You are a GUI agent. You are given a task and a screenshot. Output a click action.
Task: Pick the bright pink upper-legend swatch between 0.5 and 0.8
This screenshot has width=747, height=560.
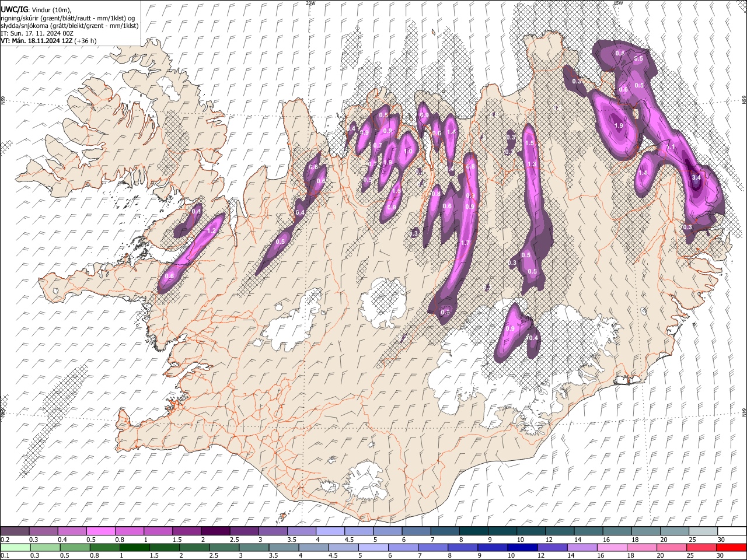[x=100, y=531]
